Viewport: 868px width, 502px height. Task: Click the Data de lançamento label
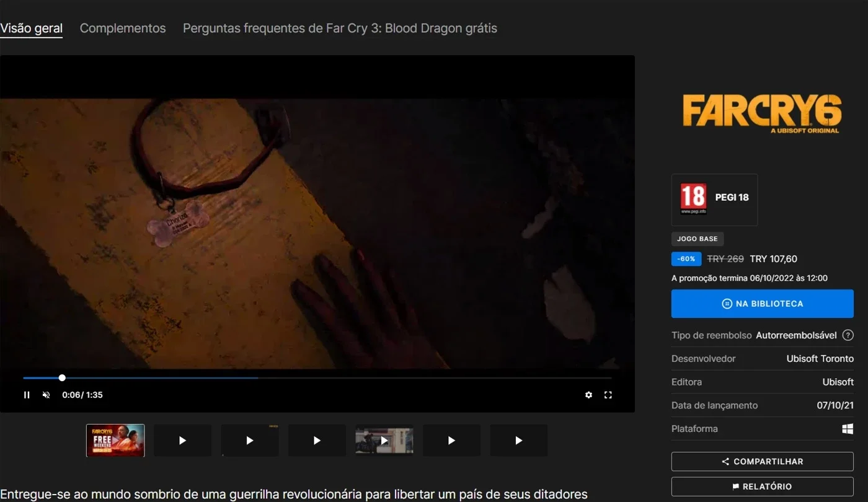pos(714,405)
